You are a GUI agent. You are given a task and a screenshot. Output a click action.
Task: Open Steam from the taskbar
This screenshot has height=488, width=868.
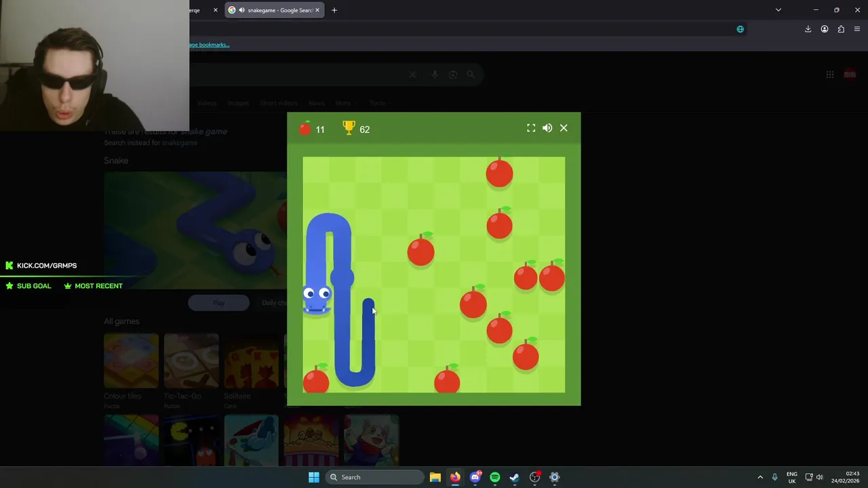coord(515,477)
